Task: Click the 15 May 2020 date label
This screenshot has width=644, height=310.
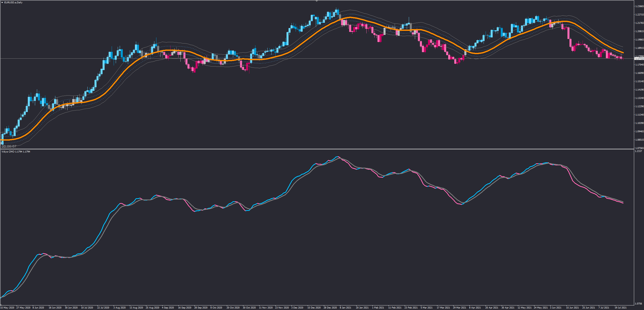Action: (x=7, y=308)
